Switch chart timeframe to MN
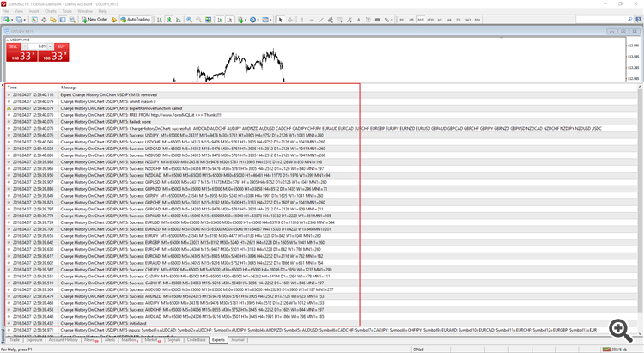Image resolution: width=644 pixels, height=353 pixels. (477, 20)
